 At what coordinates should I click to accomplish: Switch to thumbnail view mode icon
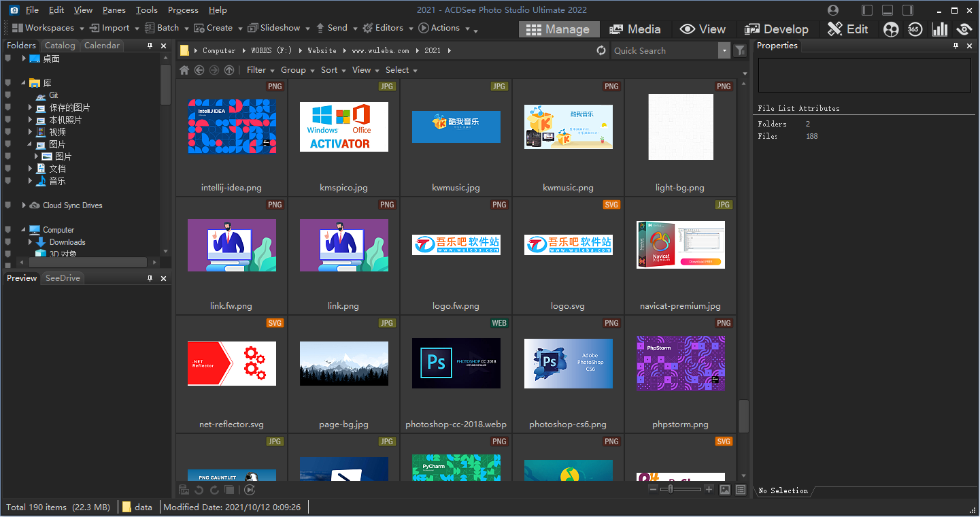click(725, 490)
